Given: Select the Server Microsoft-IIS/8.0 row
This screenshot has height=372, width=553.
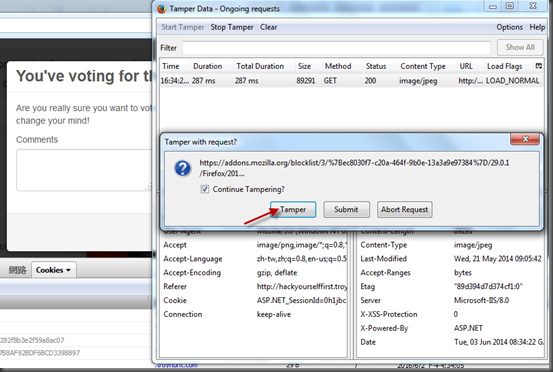Looking at the screenshot, I should [x=451, y=300].
